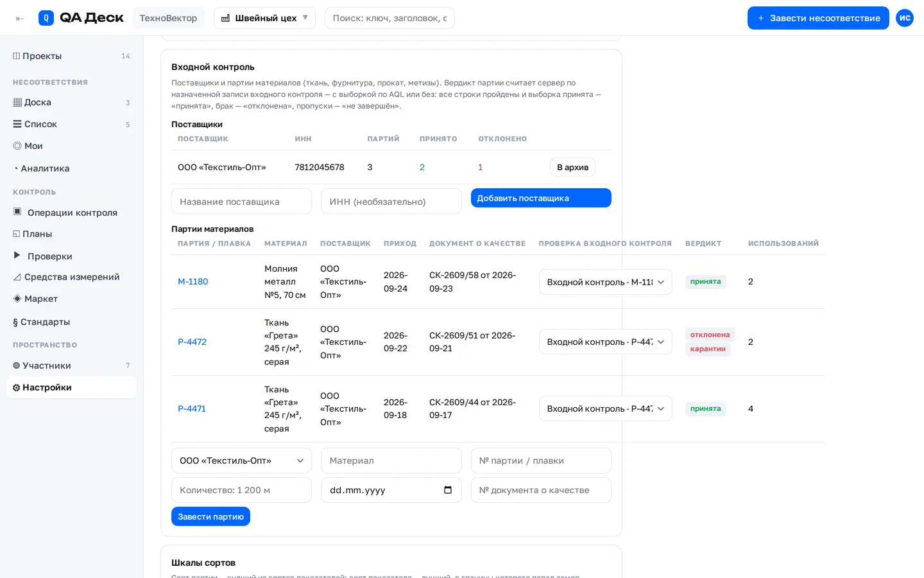Click the отклонена verdict badge
The width and height of the screenshot is (924, 578).
[x=710, y=335]
